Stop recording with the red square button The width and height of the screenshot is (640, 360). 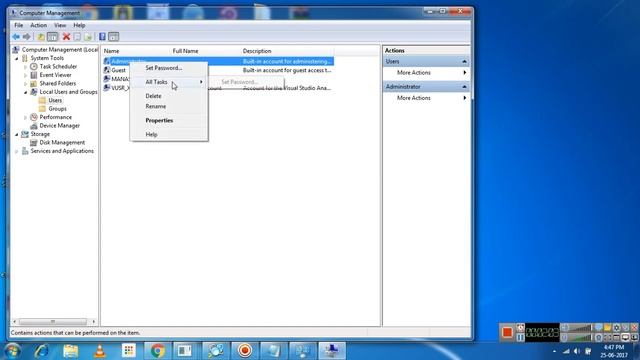[507, 332]
